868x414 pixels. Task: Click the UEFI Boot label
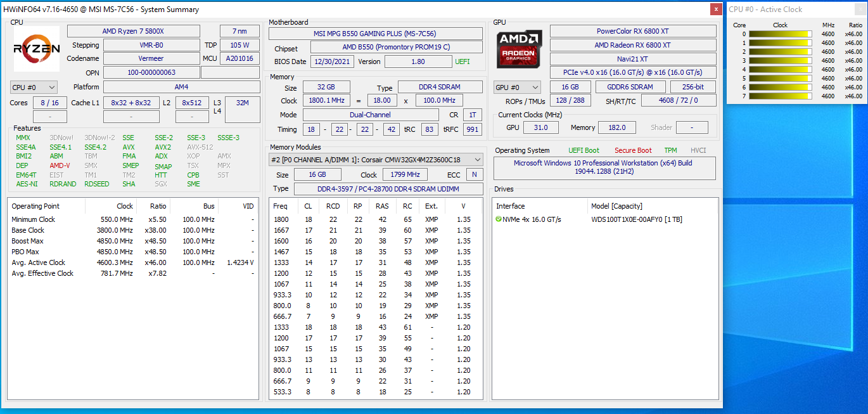[x=584, y=151]
